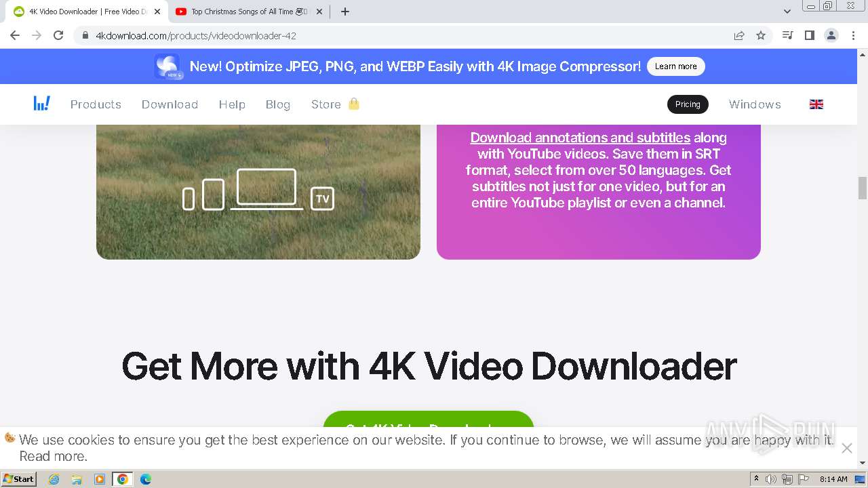Screen dimensions: 868x488
Task: Toggle Chrome side panel icon
Action: pyautogui.click(x=809, y=35)
